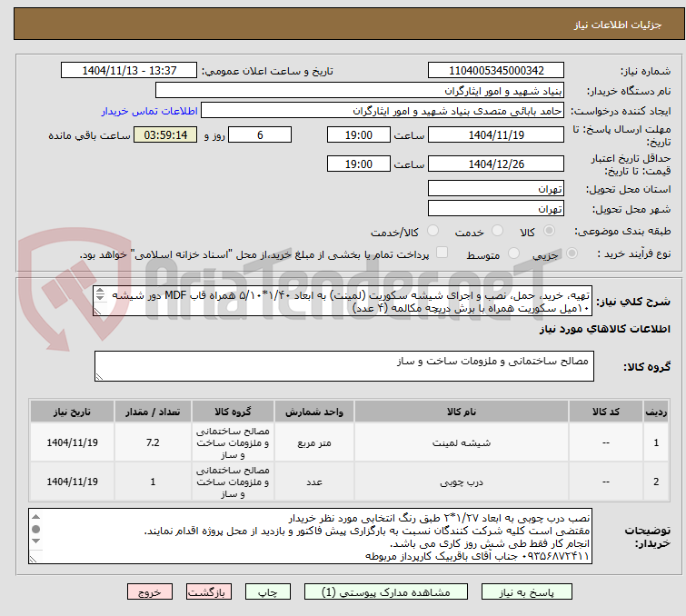The width and height of the screenshot is (686, 616).
Task: Click the remaining time 03:59:14 field
Action: click(165, 134)
